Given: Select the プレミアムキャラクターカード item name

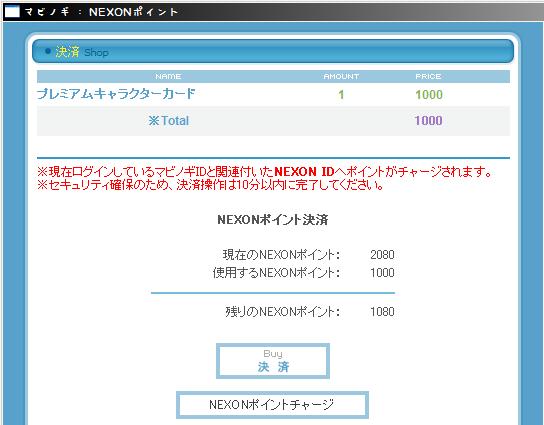Looking at the screenshot, I should (116, 94).
